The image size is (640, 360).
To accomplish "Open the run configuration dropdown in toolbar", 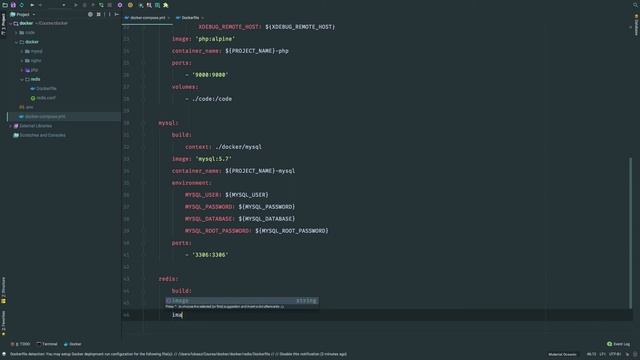I will tap(64, 5).
